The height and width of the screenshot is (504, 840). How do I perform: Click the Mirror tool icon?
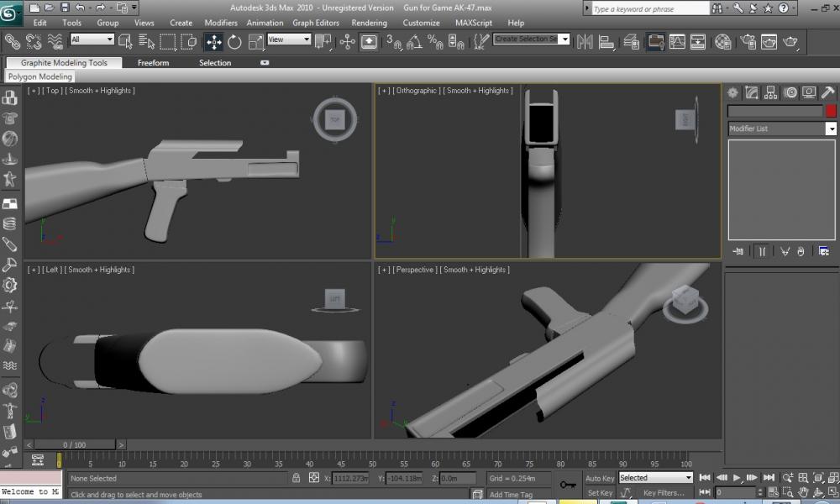click(585, 42)
